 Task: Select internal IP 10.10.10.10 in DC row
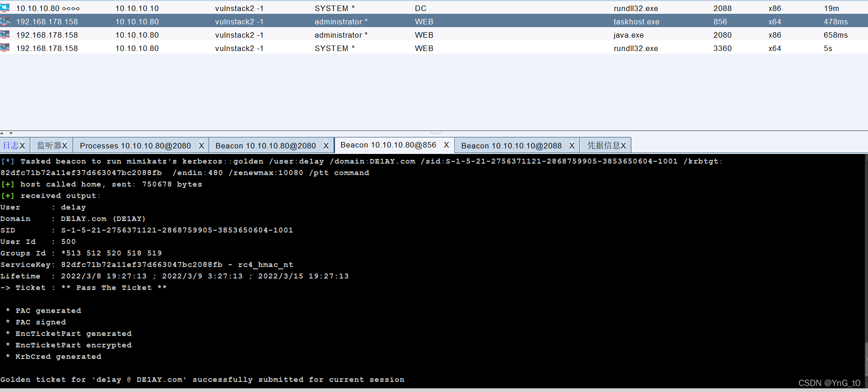(x=137, y=8)
